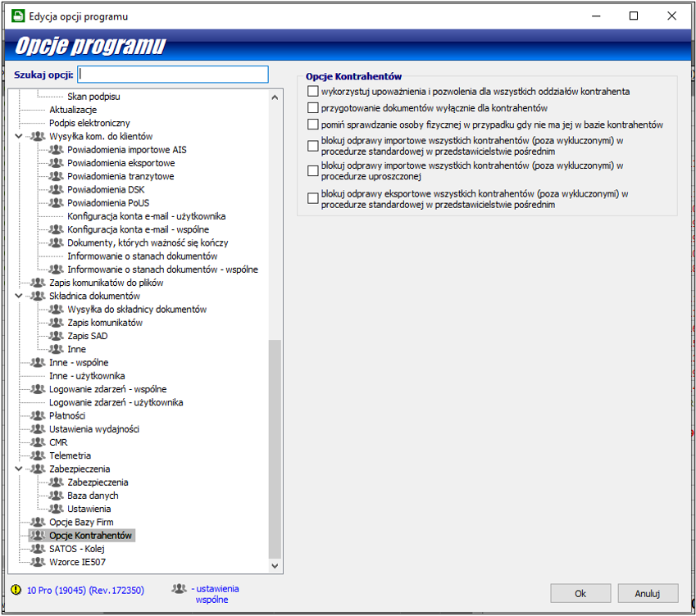The image size is (696, 616).
Task: Enable 'wykorzystuj upoważnienia i pozwolenia' checkbox
Action: point(312,92)
